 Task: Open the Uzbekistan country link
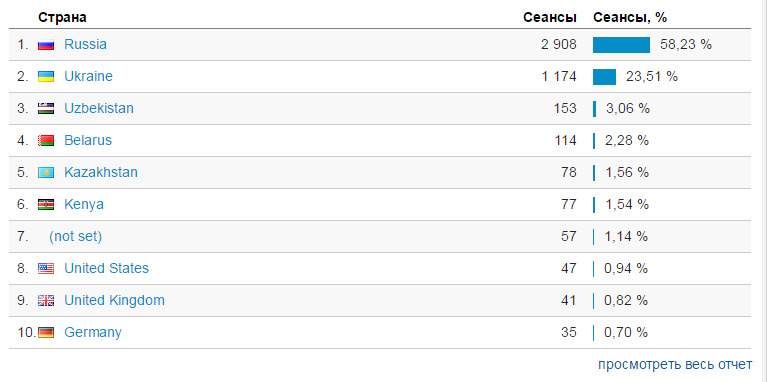pos(99,108)
